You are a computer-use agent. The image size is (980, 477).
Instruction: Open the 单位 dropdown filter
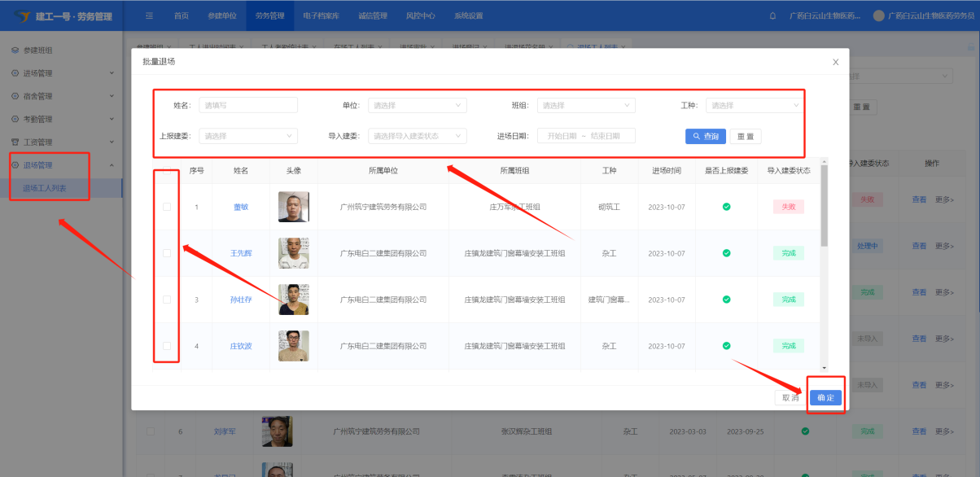click(x=417, y=105)
